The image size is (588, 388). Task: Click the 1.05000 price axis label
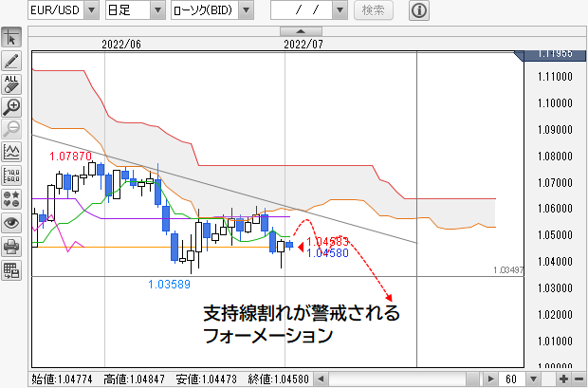point(555,235)
